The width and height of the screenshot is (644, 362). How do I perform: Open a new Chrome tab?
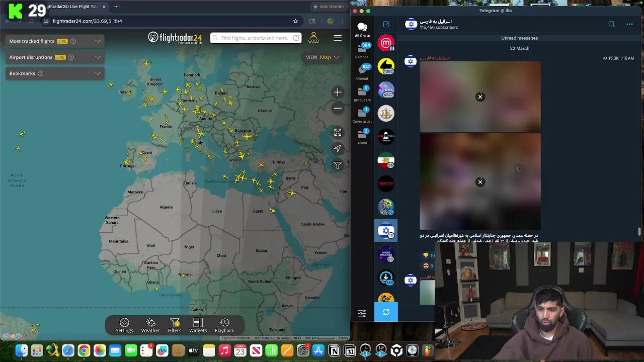(116, 7)
